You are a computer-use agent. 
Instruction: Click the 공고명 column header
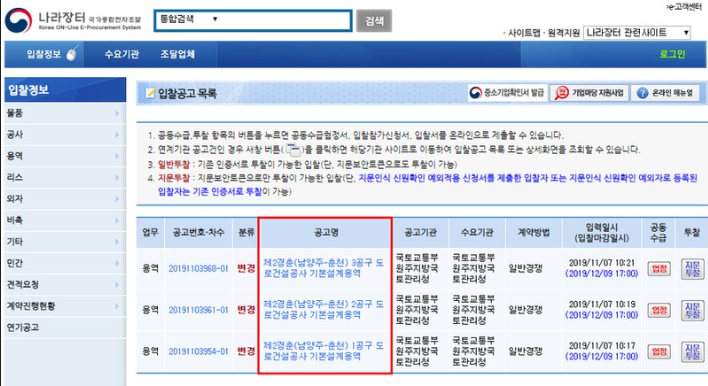326,233
